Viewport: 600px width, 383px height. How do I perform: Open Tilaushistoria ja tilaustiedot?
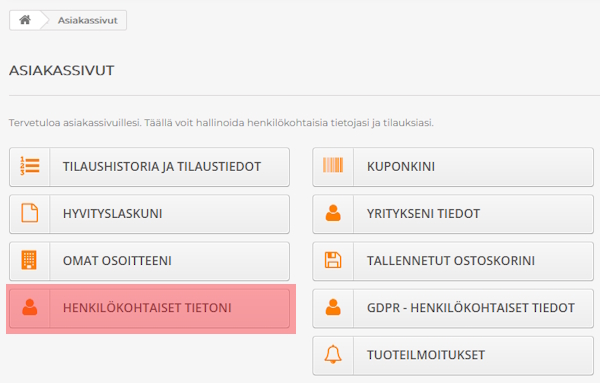(149, 167)
